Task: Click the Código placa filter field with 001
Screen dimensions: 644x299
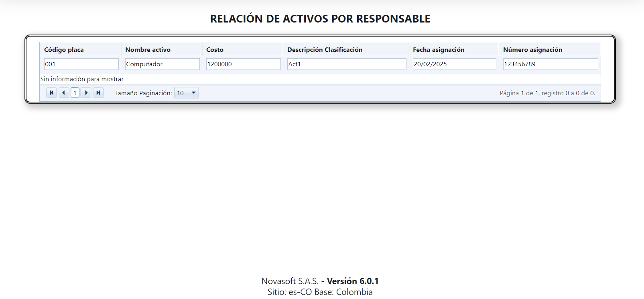Action: click(x=81, y=64)
